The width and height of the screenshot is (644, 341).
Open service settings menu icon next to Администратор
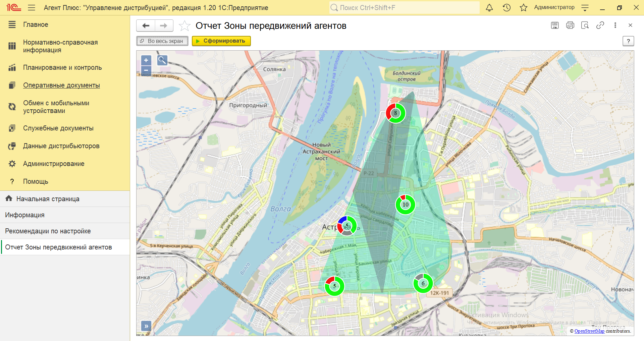click(x=585, y=8)
